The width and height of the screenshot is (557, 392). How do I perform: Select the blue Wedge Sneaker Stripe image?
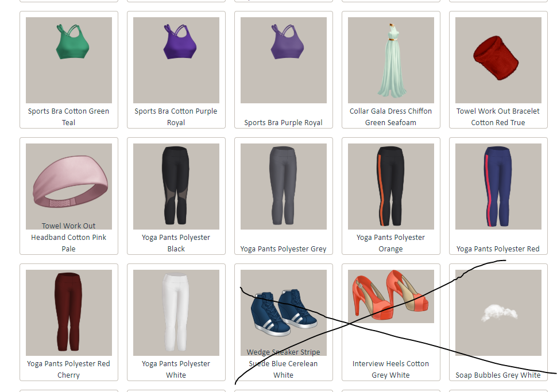(284, 313)
